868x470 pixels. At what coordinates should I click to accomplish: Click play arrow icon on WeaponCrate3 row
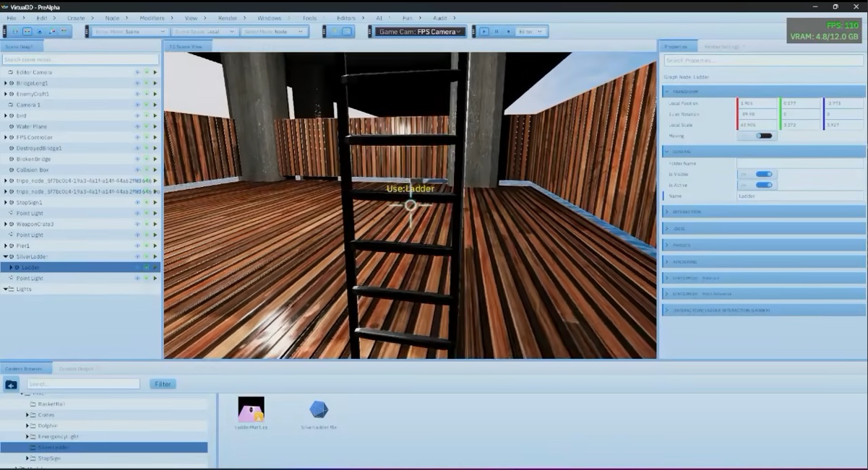(155, 224)
